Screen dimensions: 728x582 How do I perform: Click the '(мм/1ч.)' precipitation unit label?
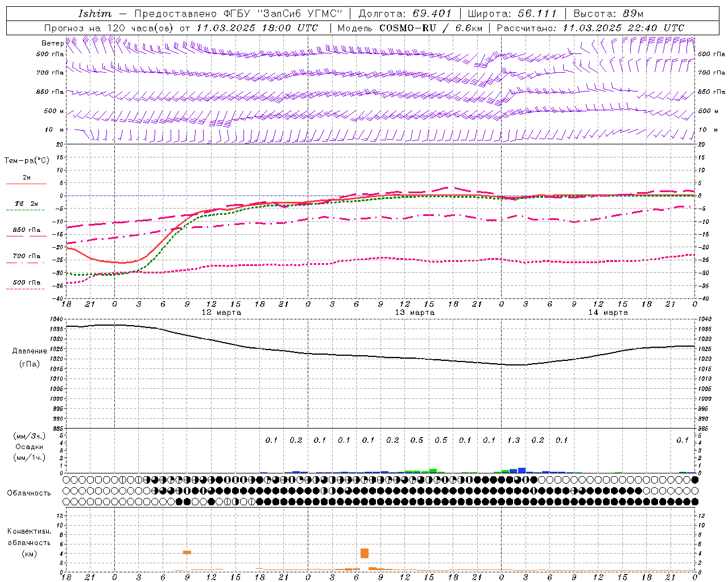click(30, 458)
